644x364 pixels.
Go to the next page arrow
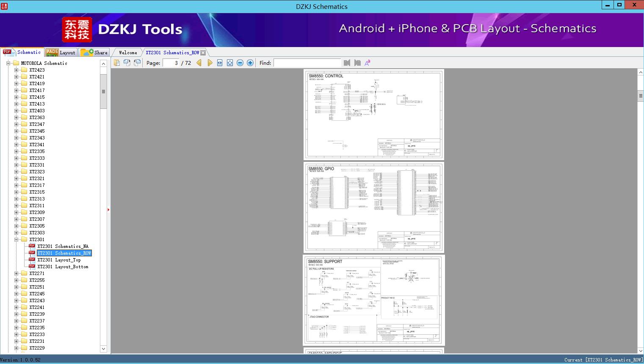pos(210,63)
